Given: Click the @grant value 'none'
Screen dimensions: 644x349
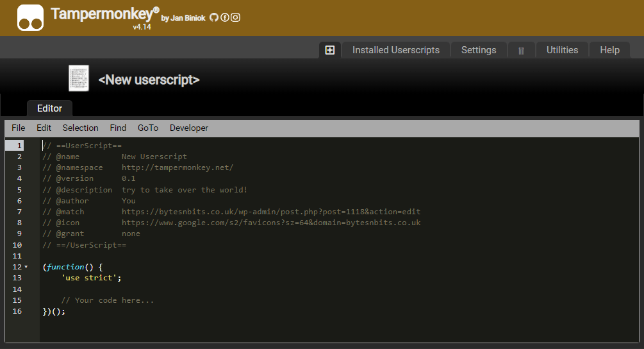Looking at the screenshot, I should click(131, 234).
